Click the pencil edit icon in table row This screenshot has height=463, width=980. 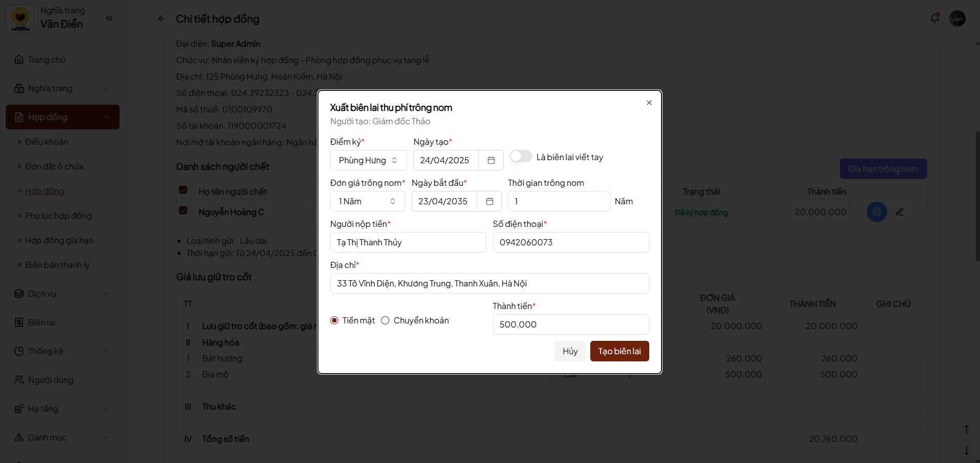[x=899, y=211]
